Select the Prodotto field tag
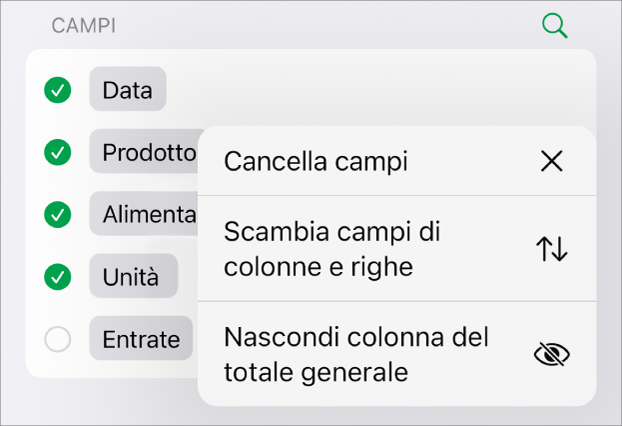 tap(146, 152)
